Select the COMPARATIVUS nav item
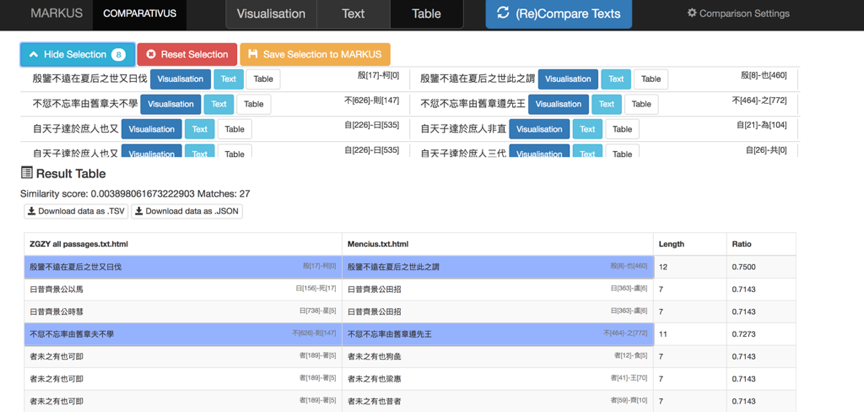This screenshot has width=864, height=412. click(140, 13)
